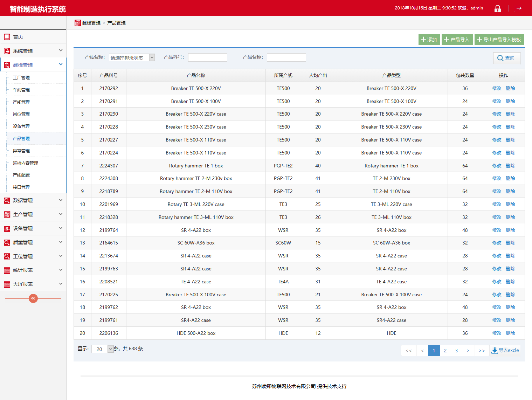Click the 产品料号 input field

pyautogui.click(x=207, y=57)
